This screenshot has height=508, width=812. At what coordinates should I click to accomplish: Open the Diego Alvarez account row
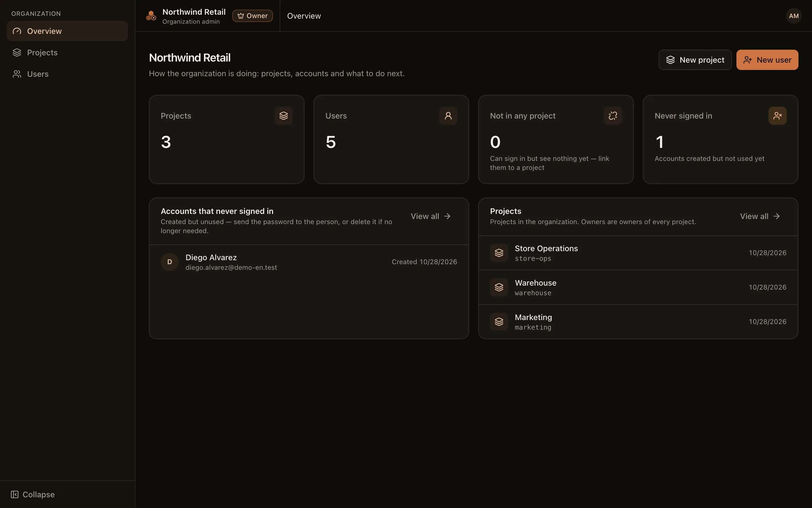pos(309,262)
